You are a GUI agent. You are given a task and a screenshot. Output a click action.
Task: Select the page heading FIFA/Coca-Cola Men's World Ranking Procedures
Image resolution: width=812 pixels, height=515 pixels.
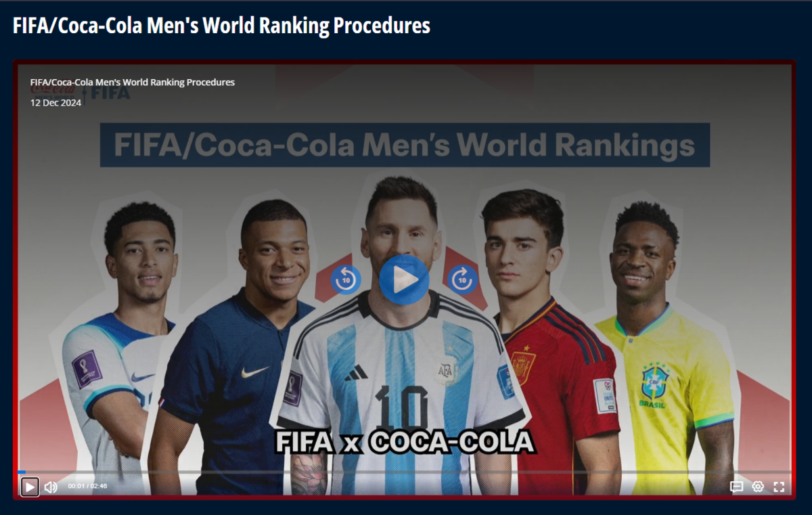221,26
